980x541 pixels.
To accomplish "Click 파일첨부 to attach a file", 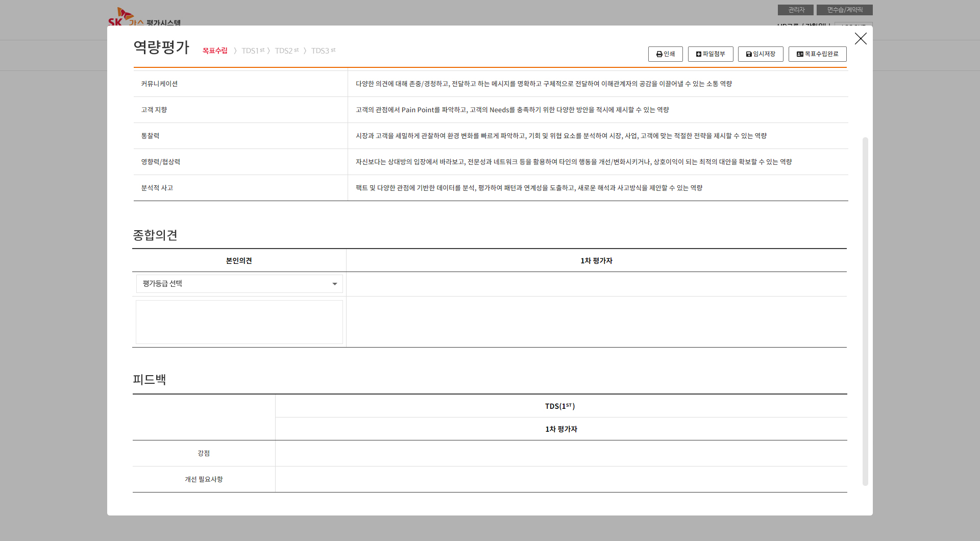I will 710,54.
